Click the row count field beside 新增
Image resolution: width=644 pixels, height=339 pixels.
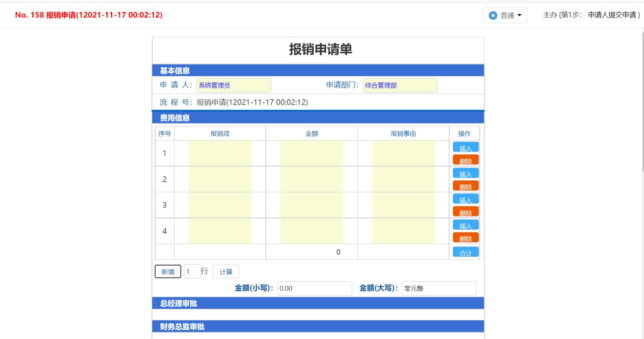click(192, 272)
